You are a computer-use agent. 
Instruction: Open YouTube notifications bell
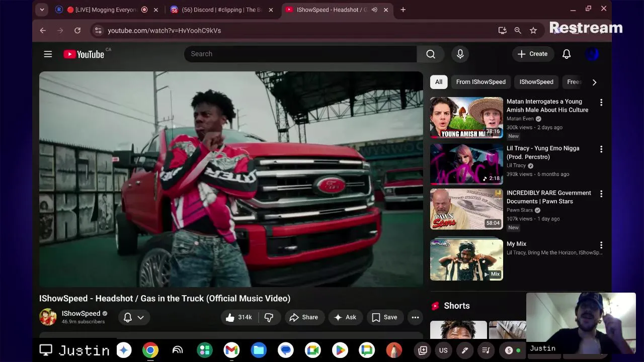click(567, 54)
